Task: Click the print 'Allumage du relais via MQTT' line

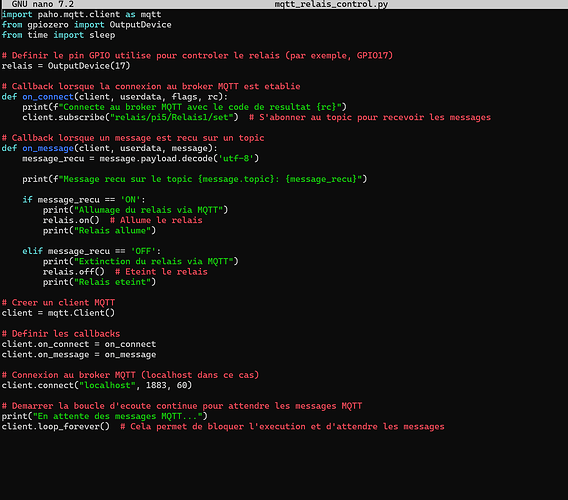Action: 135,210
